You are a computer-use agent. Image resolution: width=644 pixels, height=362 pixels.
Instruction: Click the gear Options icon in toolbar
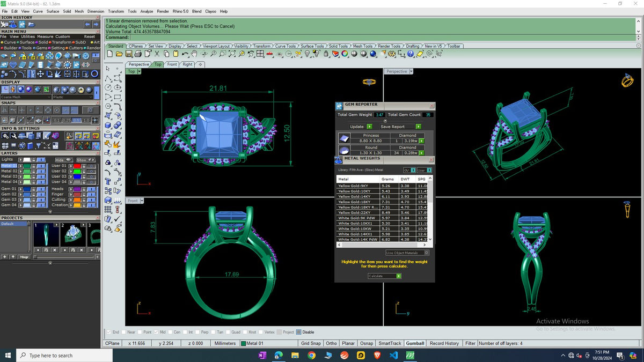(391, 54)
